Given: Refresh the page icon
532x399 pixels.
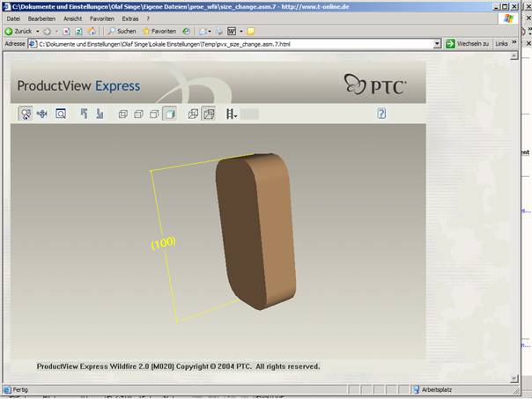Looking at the screenshot, I should pos(78,32).
